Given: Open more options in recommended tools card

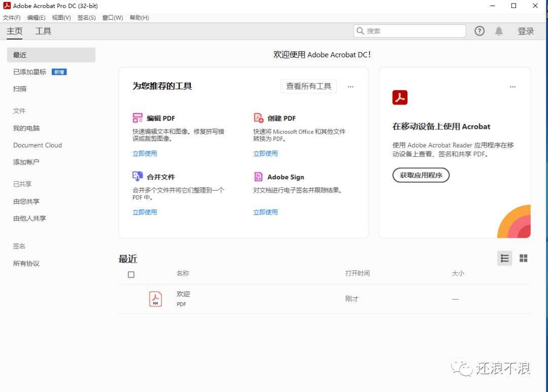Looking at the screenshot, I should click(351, 87).
